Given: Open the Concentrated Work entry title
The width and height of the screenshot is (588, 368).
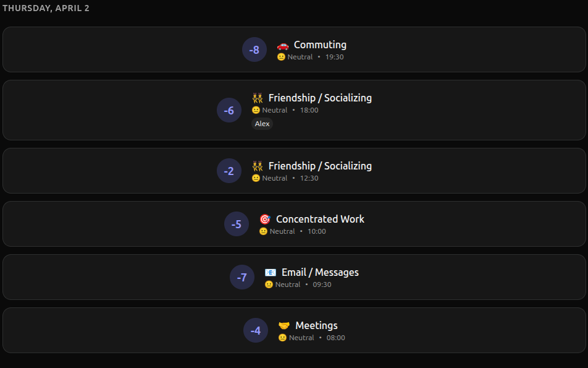Looking at the screenshot, I should (x=320, y=219).
